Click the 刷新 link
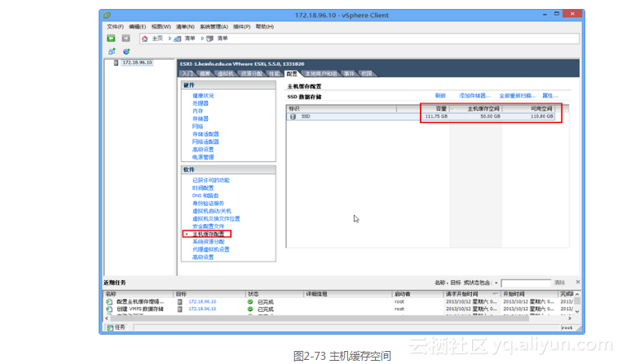 [x=440, y=95]
